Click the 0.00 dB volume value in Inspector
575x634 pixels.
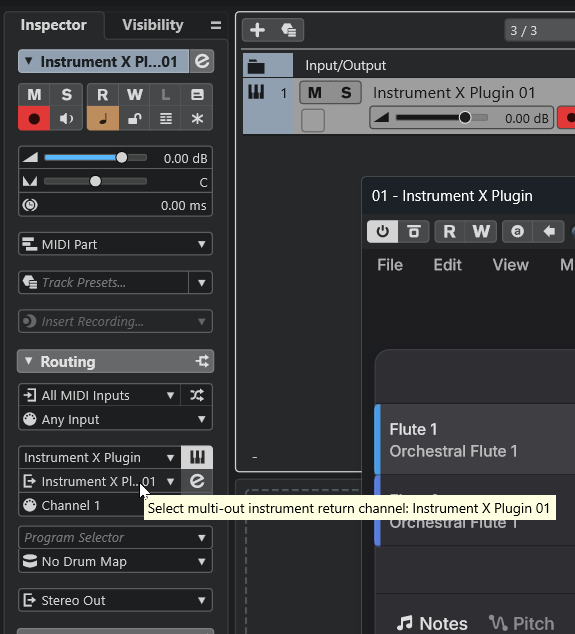[185, 158]
